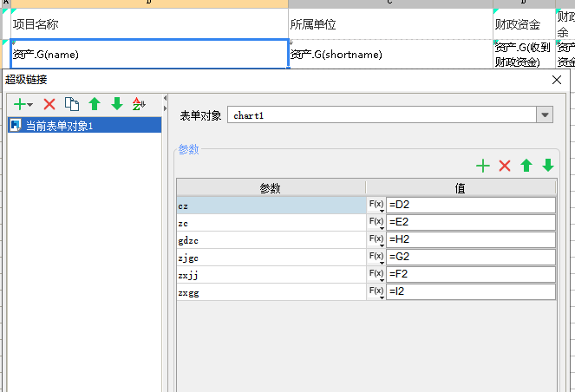Select the zxgg parameter name cell
This screenshot has width=575, height=392.
click(271, 292)
